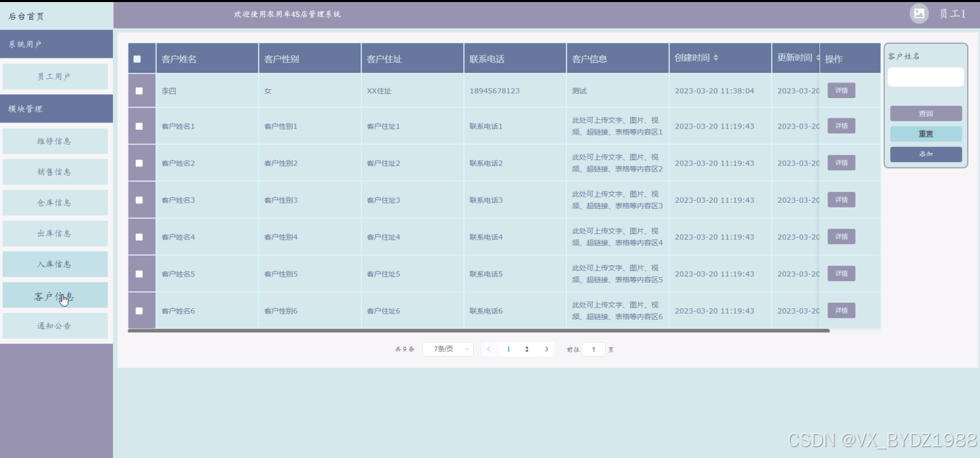Open the 维修信息 sidebar item
The height and width of the screenshot is (458, 980).
pos(55,142)
